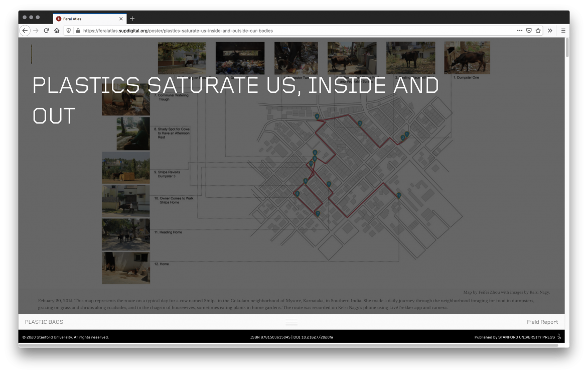Open the PLASTIC BAGS link

coord(44,321)
